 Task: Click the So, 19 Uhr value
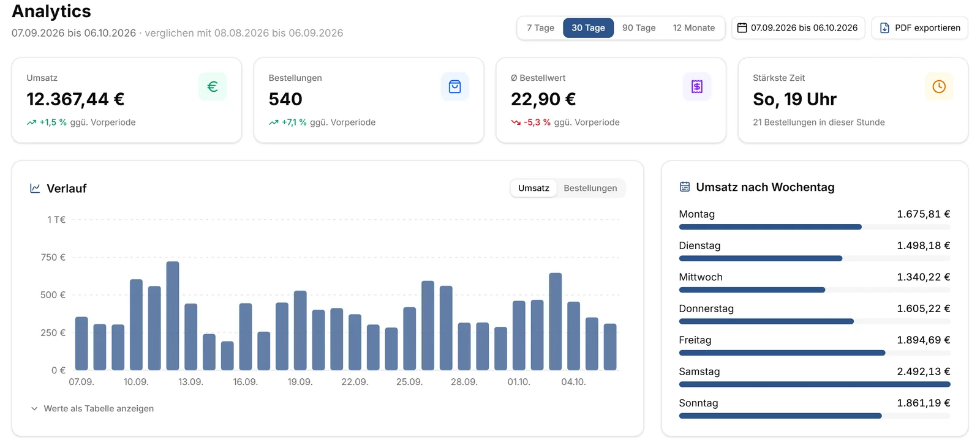click(794, 99)
